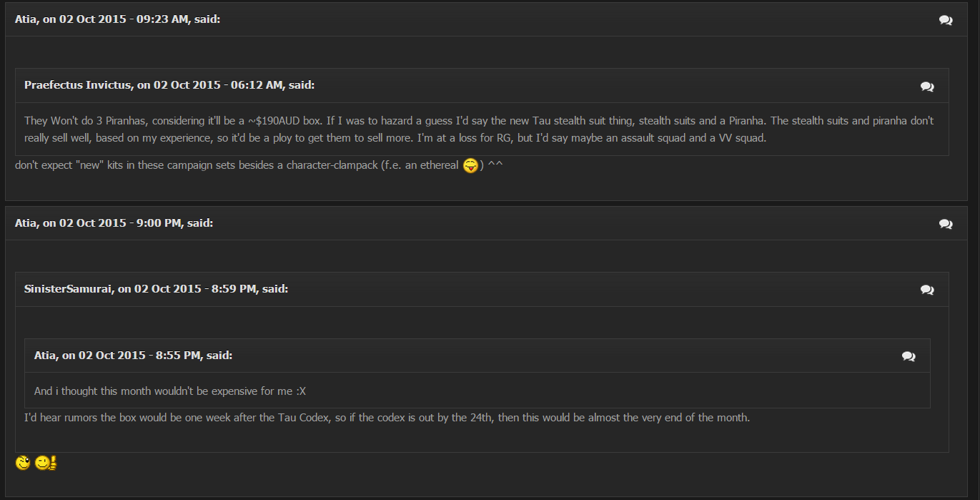
Task: Click speech bubble icon in Atia 09:23 AM header
Action: 946,20
